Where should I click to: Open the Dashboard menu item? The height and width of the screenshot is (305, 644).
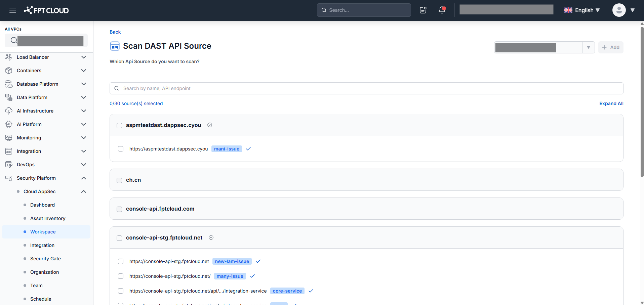(42, 205)
